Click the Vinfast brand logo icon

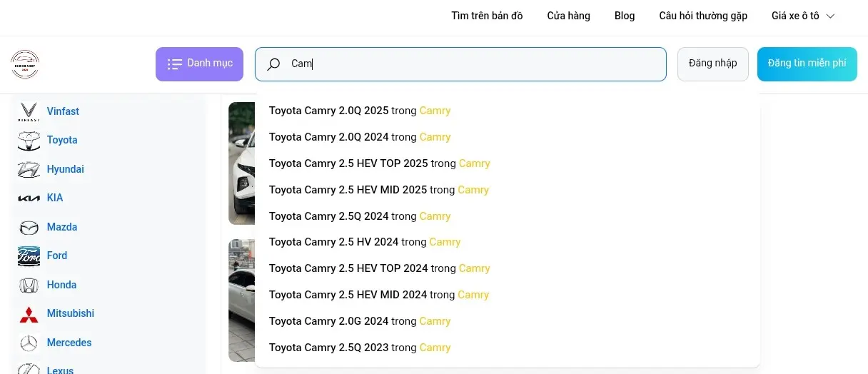click(29, 112)
